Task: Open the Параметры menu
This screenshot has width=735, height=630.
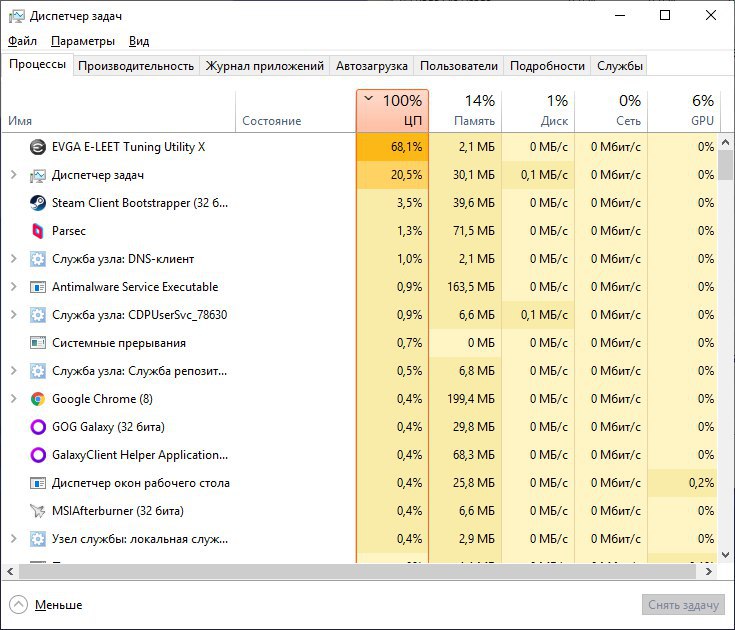Action: (x=82, y=41)
